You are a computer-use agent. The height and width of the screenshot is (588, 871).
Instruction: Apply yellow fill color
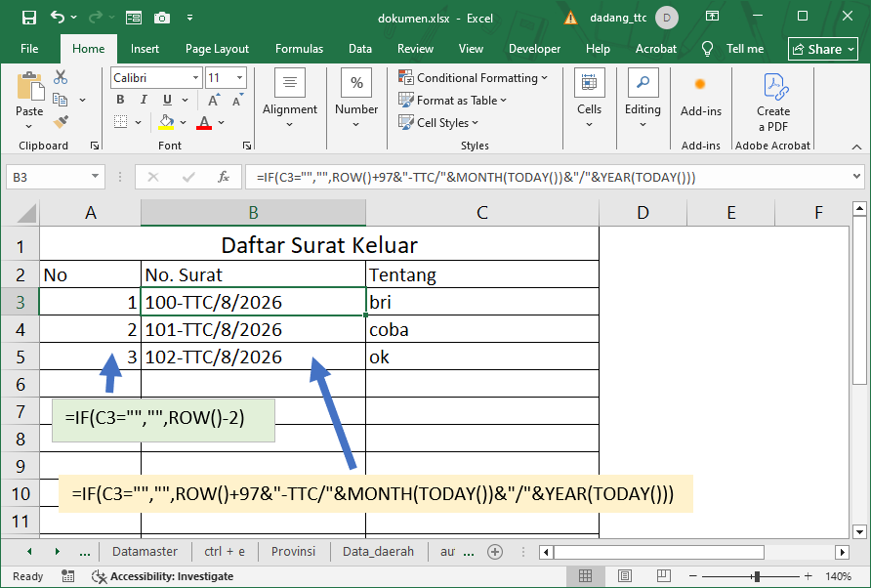click(x=166, y=122)
